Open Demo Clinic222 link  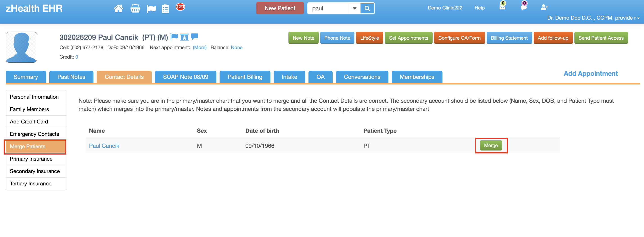445,8
